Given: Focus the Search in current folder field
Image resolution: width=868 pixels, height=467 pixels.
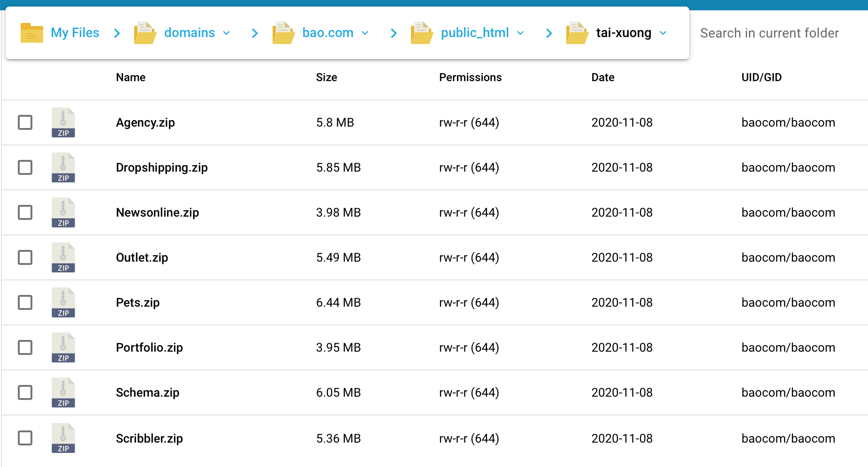Looking at the screenshot, I should click(x=769, y=33).
